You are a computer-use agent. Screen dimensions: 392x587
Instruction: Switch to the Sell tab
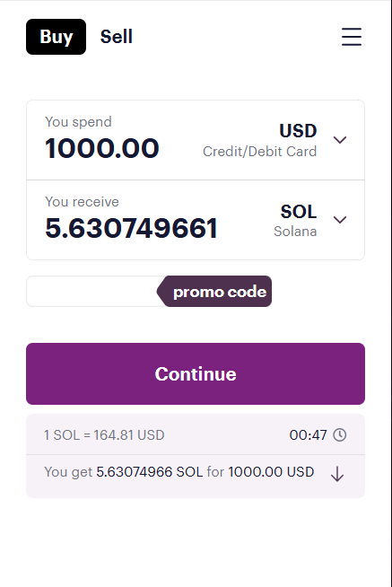click(x=117, y=37)
